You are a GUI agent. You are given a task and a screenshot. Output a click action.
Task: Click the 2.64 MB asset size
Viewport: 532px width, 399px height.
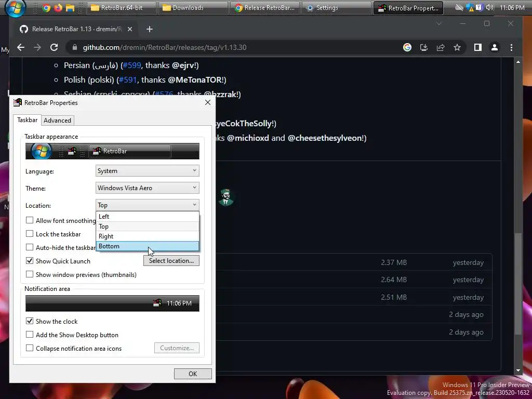click(x=394, y=280)
